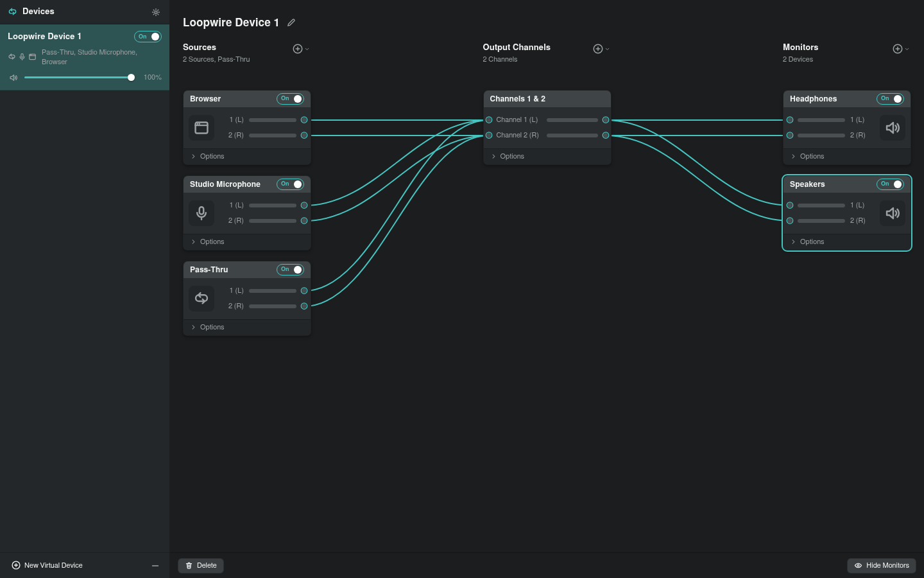
Task: Click Speakers 1 (L) input connector dot
Action: coord(790,206)
